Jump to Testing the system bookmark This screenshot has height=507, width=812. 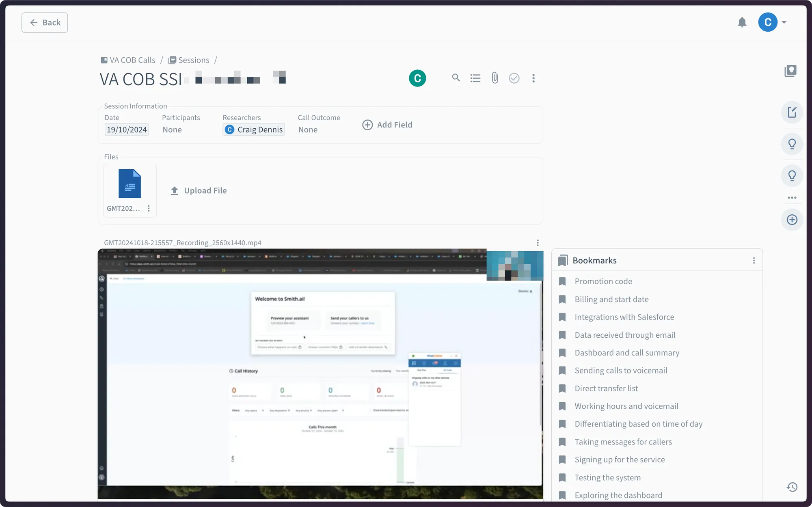pos(607,478)
